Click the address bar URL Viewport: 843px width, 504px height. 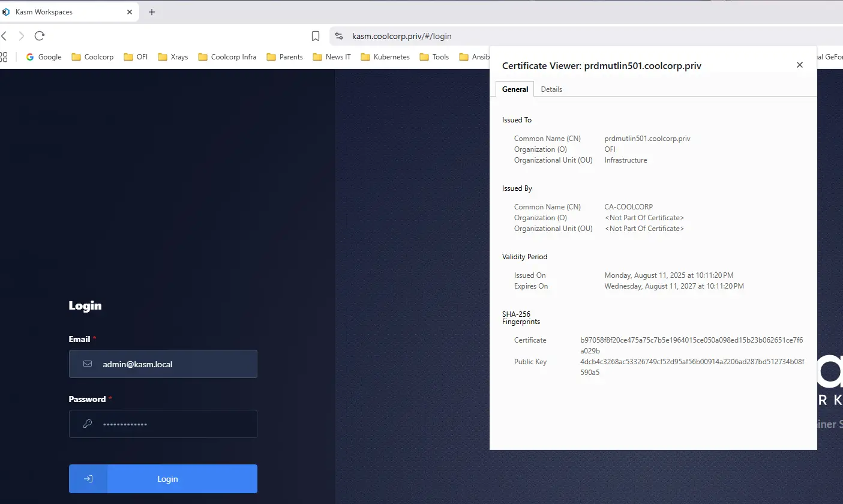402,36
